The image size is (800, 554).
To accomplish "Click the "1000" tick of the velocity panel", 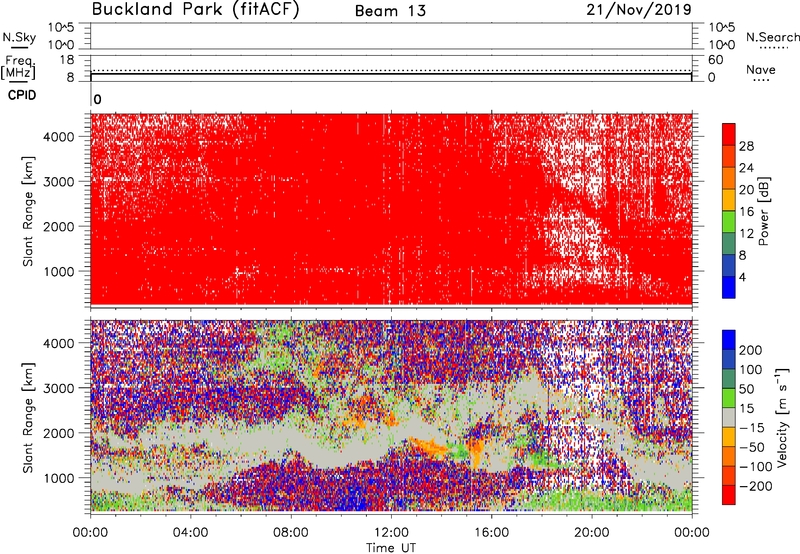I will click(59, 478).
